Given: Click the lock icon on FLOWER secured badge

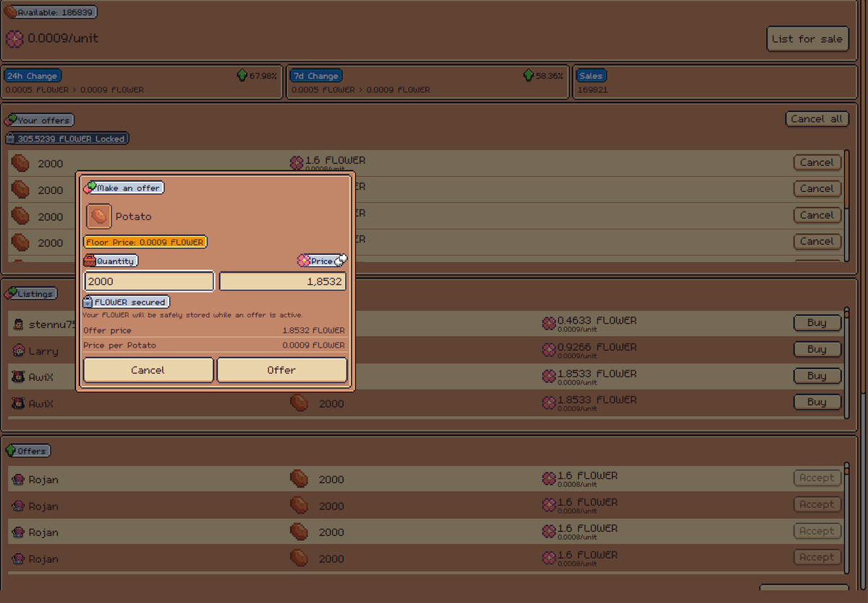Looking at the screenshot, I should click(88, 302).
